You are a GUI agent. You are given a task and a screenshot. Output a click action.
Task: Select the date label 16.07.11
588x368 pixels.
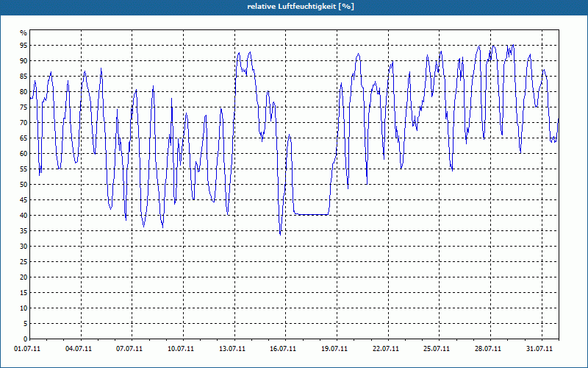283,349
